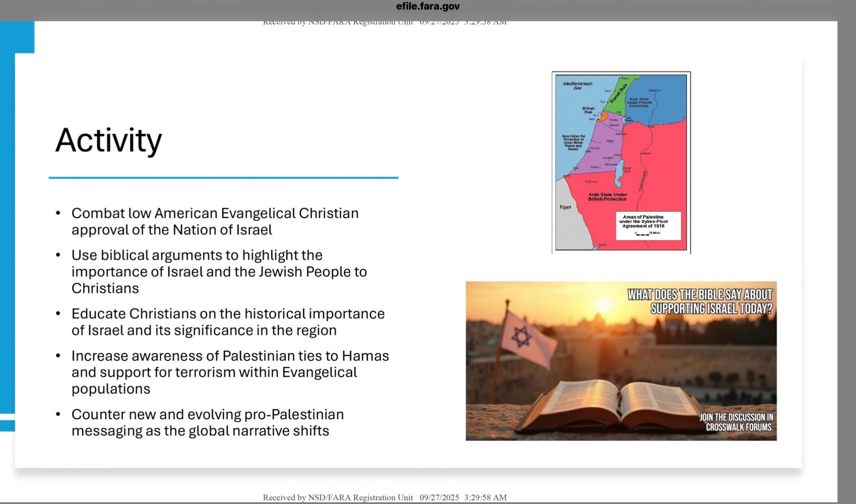Image resolution: width=856 pixels, height=504 pixels.
Task: Click the blue horizontal line under Activity
Action: click(223, 178)
